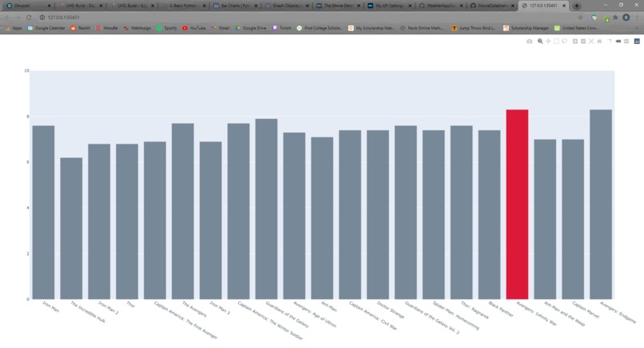The image size is (644, 348).
Task: View site information icon in address bar
Action: tap(42, 18)
